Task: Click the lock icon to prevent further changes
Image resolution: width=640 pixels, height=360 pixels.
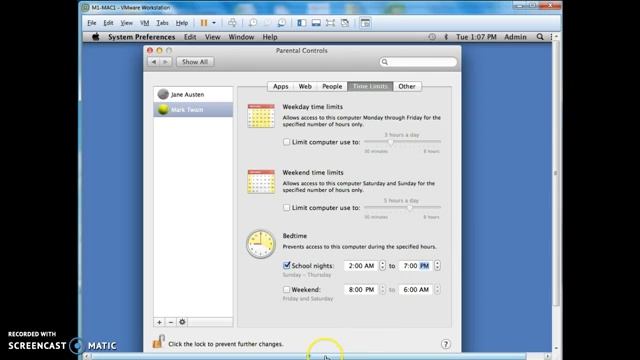Action: click(x=158, y=342)
